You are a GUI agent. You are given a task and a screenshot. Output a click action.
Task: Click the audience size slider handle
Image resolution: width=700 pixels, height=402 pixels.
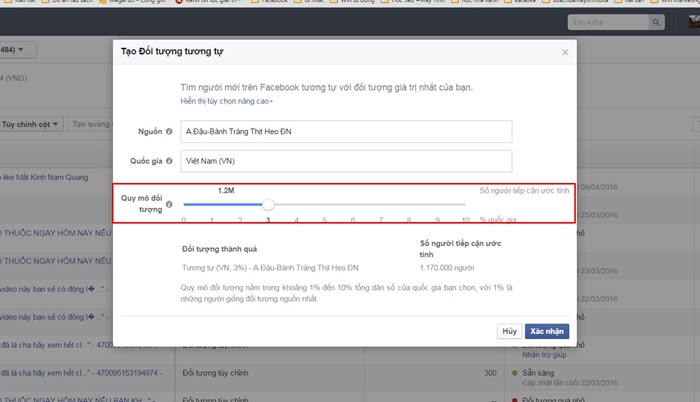[x=268, y=204]
